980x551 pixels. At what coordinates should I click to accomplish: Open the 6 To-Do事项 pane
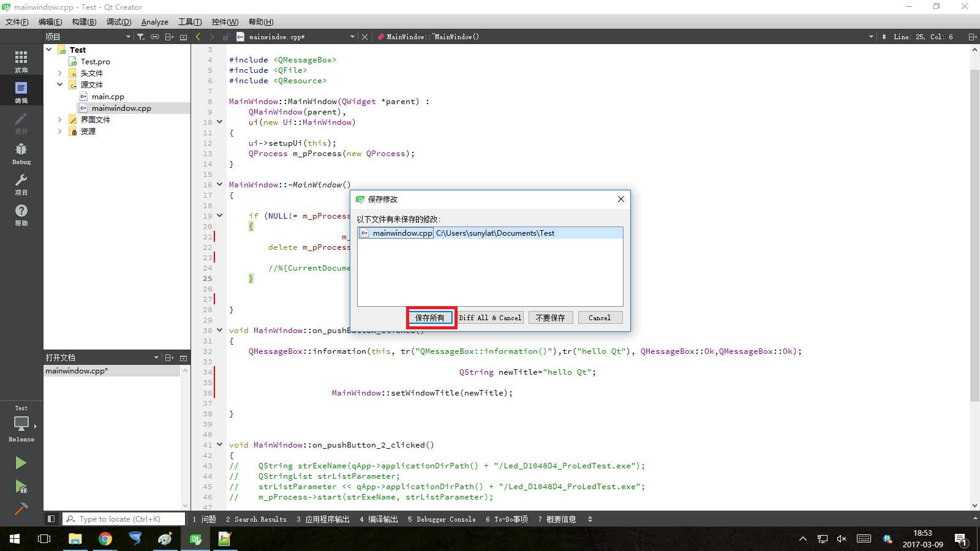click(507, 519)
